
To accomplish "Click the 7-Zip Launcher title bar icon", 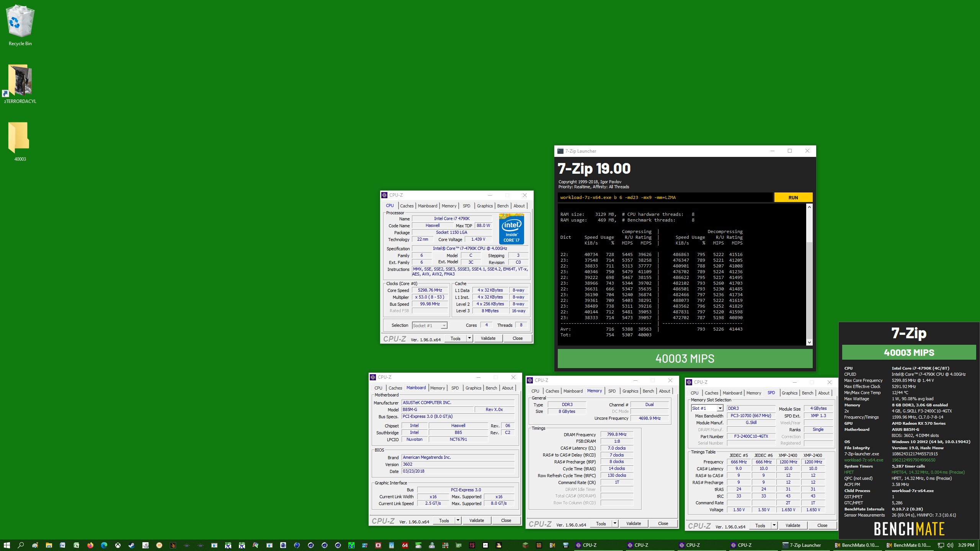I will click(x=560, y=151).
